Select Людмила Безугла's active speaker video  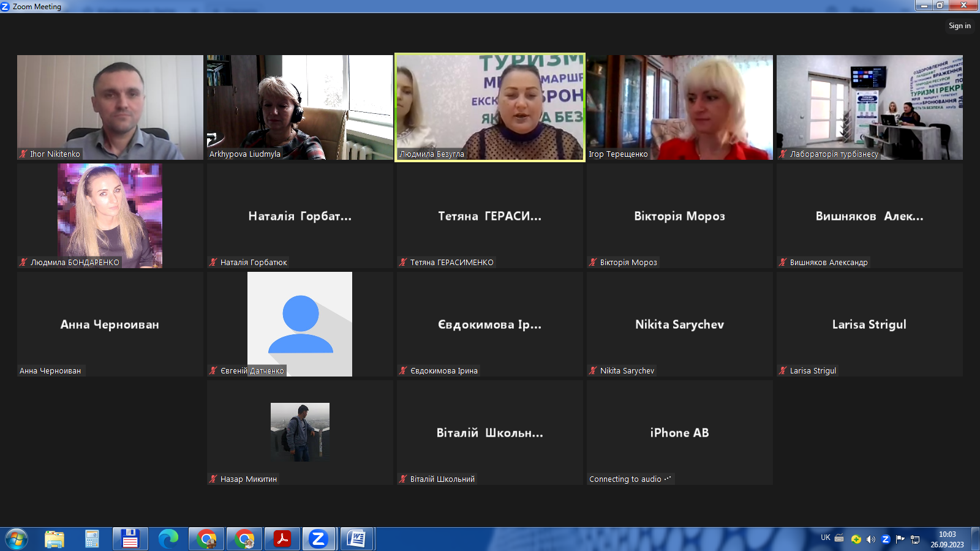click(x=490, y=107)
